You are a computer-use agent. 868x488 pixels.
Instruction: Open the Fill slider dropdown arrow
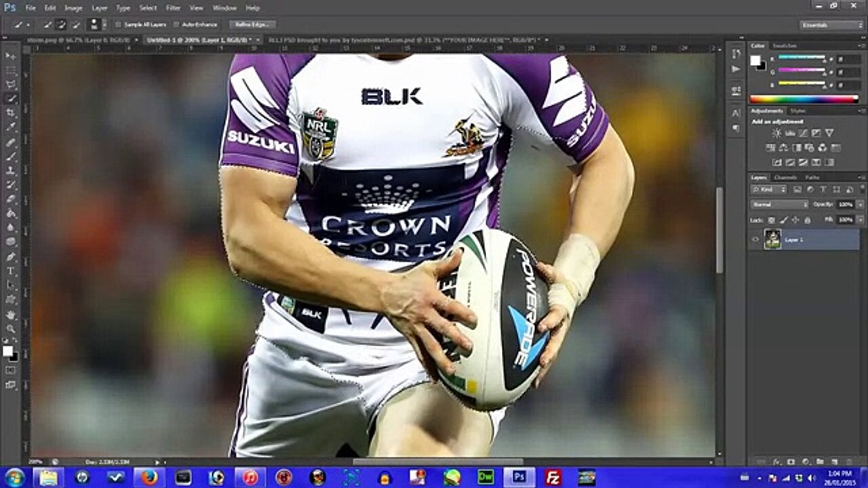(x=860, y=220)
